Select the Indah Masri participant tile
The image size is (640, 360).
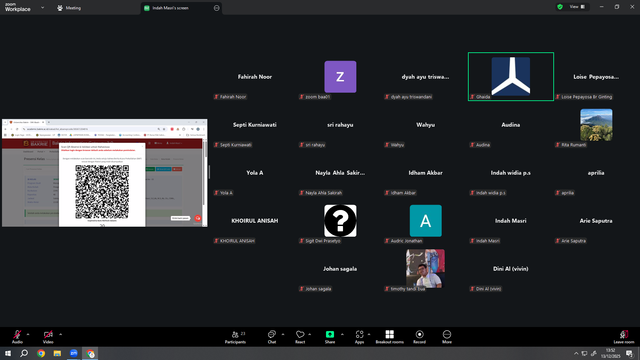pos(511,221)
